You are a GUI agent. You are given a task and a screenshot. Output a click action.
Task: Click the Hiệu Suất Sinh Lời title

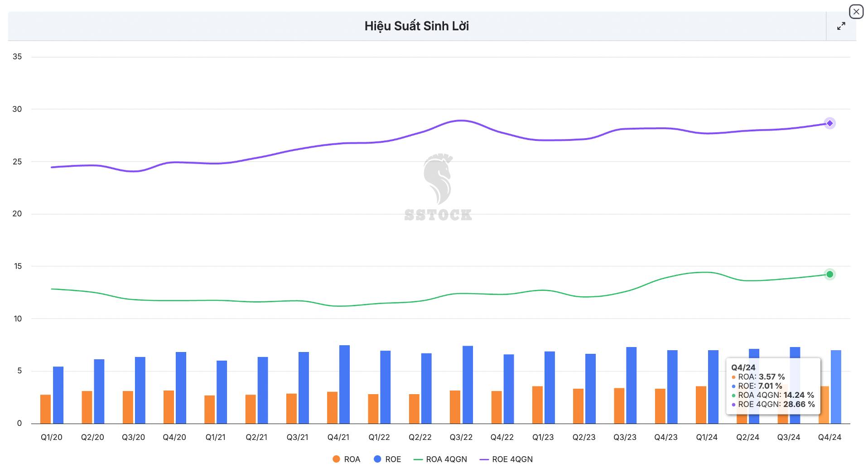click(x=416, y=26)
